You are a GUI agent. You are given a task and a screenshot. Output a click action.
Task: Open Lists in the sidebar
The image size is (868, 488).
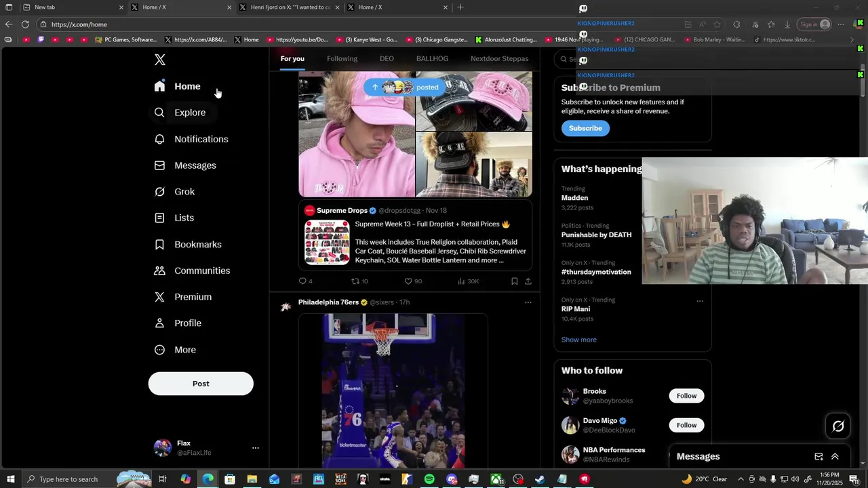(174, 218)
